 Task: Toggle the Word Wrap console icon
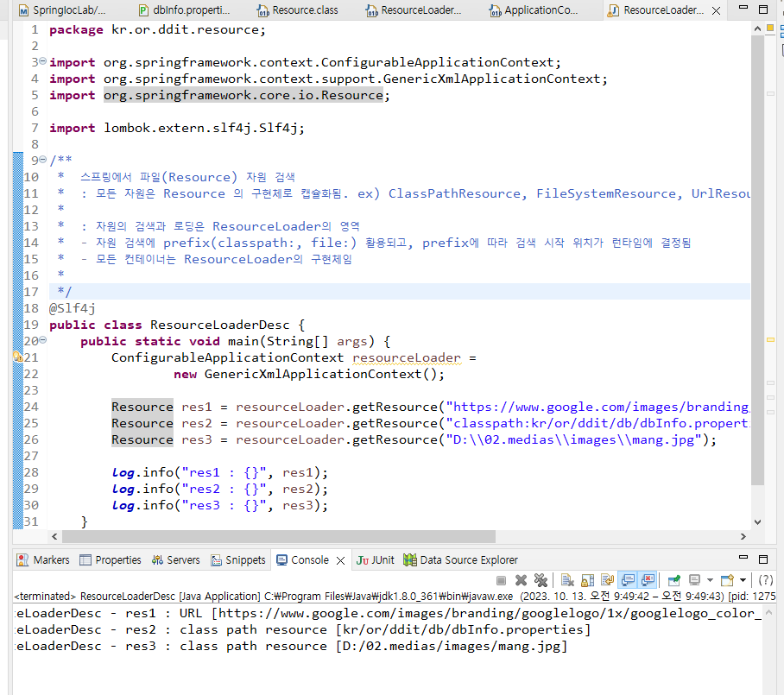tap(608, 580)
